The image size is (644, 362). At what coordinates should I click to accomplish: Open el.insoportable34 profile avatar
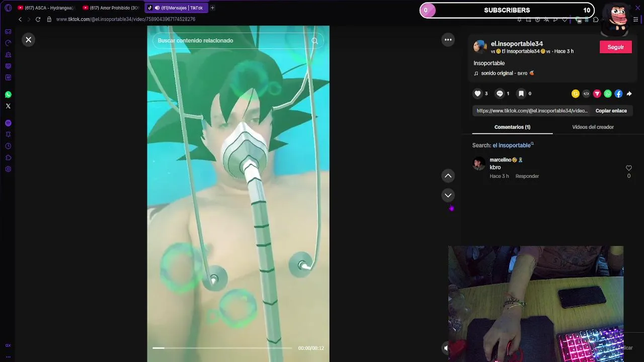point(480,47)
